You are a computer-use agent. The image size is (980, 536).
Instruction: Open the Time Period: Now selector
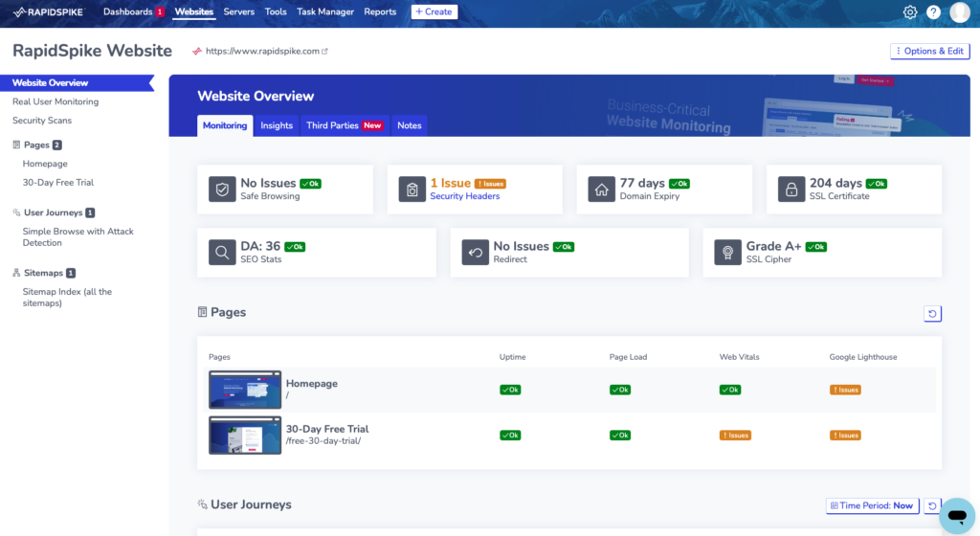click(873, 505)
